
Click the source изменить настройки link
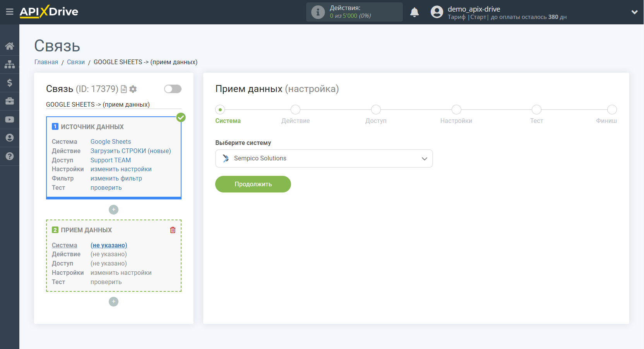[x=121, y=169]
